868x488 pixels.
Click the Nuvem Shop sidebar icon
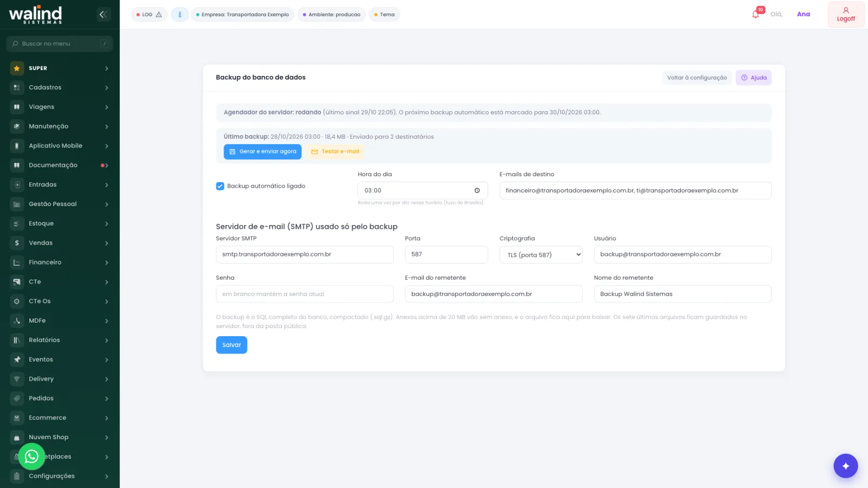click(x=17, y=438)
